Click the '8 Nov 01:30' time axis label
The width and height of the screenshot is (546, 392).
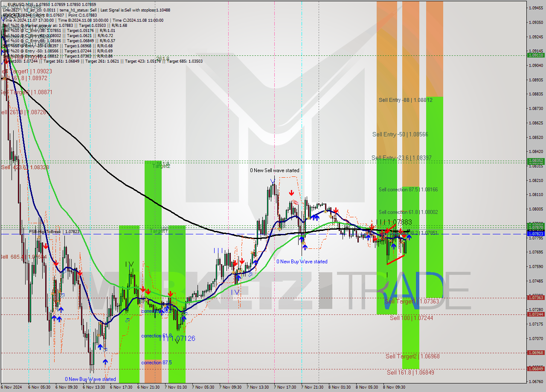340,387
